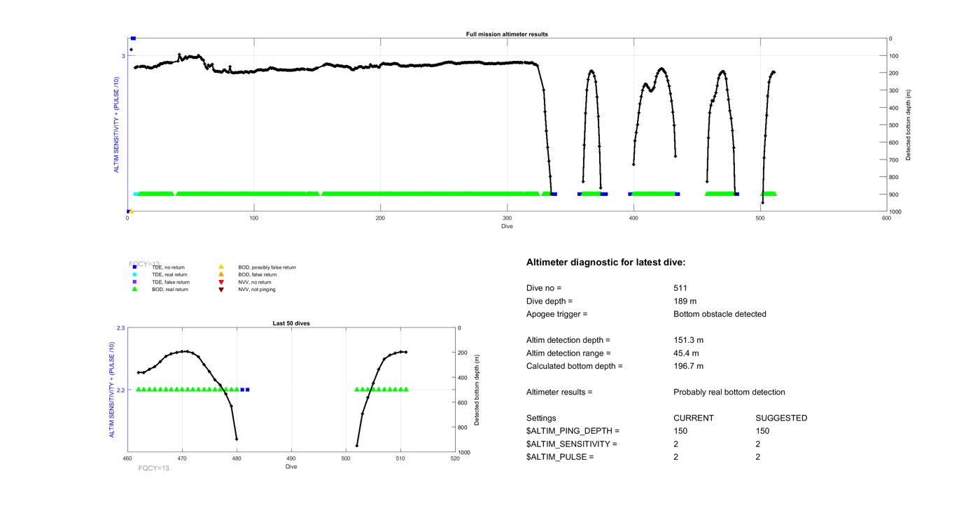
Task: Select the 'NVV, not pinging' legend label
Action: pos(257,289)
